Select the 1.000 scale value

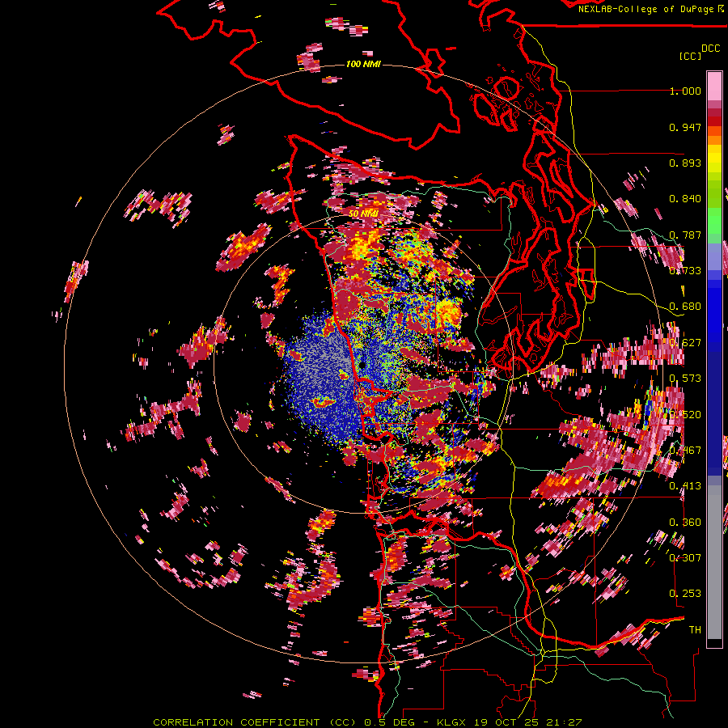(x=685, y=91)
